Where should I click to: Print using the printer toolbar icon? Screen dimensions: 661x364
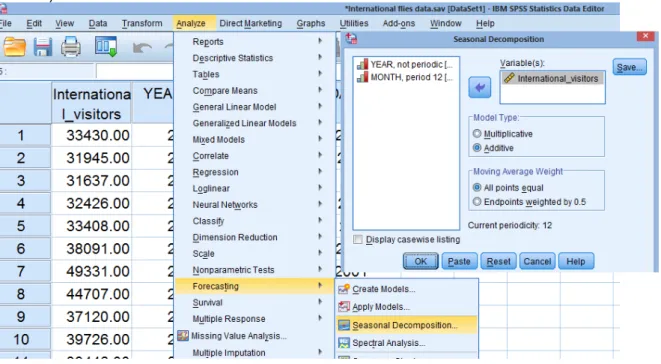(71, 46)
